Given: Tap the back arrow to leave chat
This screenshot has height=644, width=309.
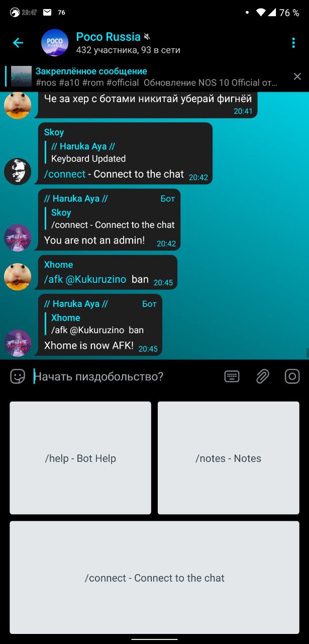Looking at the screenshot, I should 18,43.
